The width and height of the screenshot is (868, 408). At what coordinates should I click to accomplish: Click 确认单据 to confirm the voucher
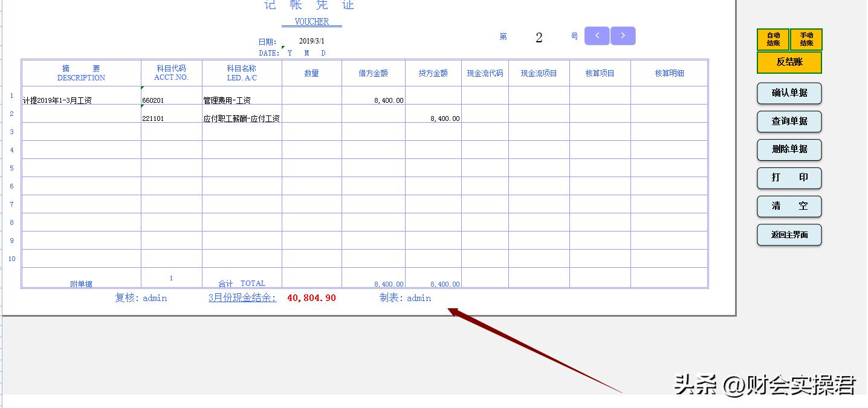click(x=789, y=93)
